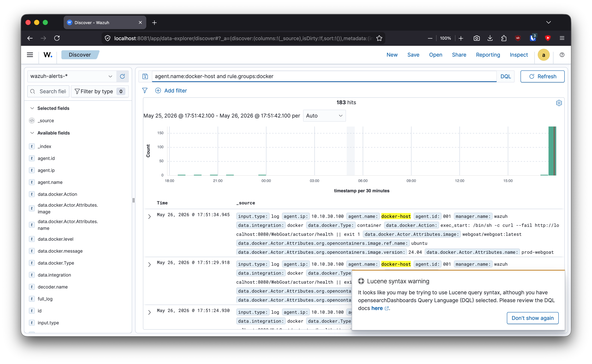Image resolution: width=592 pixels, height=364 pixels.
Task: Open the list all tabs chevron
Action: (x=548, y=22)
